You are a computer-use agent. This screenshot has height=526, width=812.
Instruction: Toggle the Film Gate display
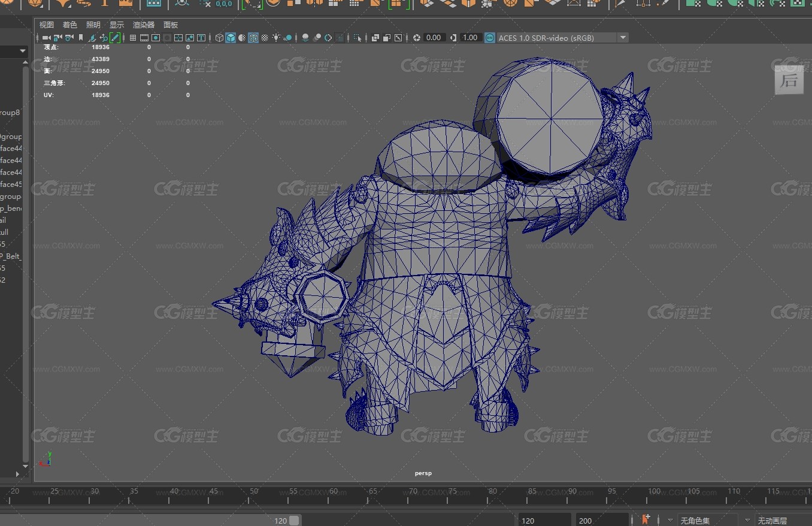coord(144,38)
